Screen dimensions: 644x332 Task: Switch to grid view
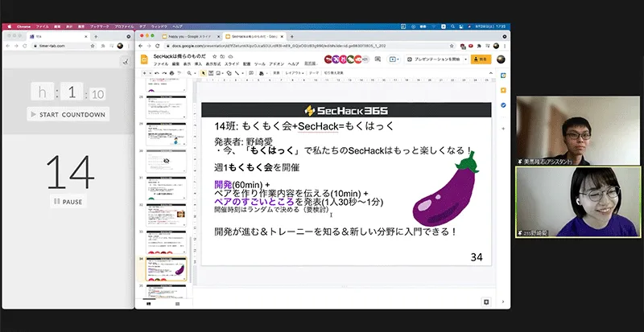pos(177,304)
